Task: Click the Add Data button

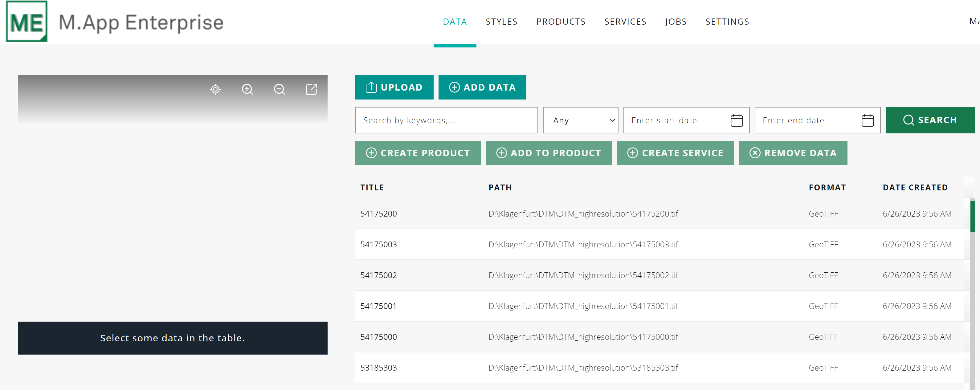Action: coord(482,87)
